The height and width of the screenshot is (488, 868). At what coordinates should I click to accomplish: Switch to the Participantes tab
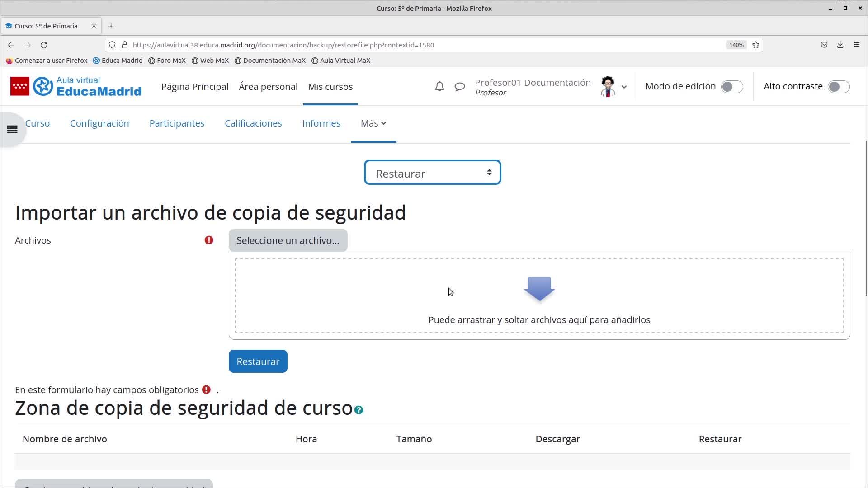[x=177, y=123]
